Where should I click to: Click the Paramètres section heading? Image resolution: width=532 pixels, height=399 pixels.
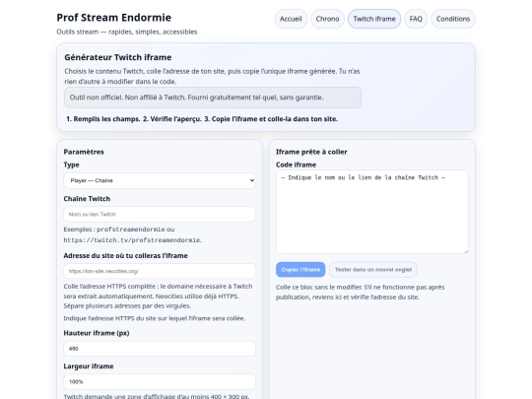[x=84, y=152]
